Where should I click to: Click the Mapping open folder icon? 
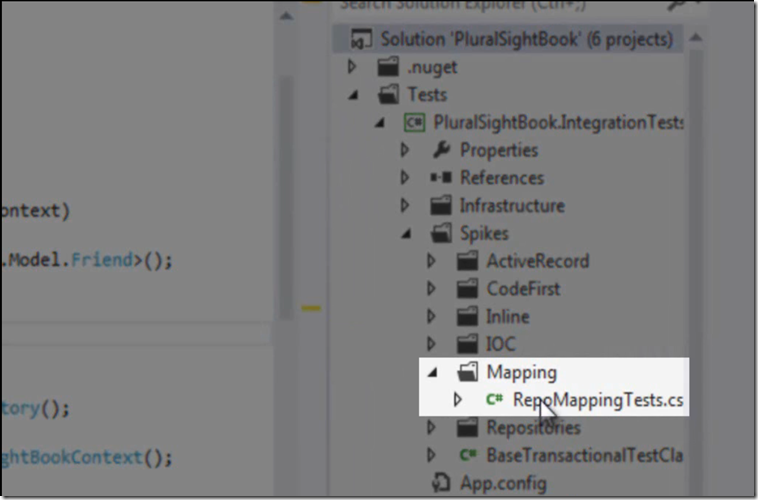pyautogui.click(x=467, y=372)
